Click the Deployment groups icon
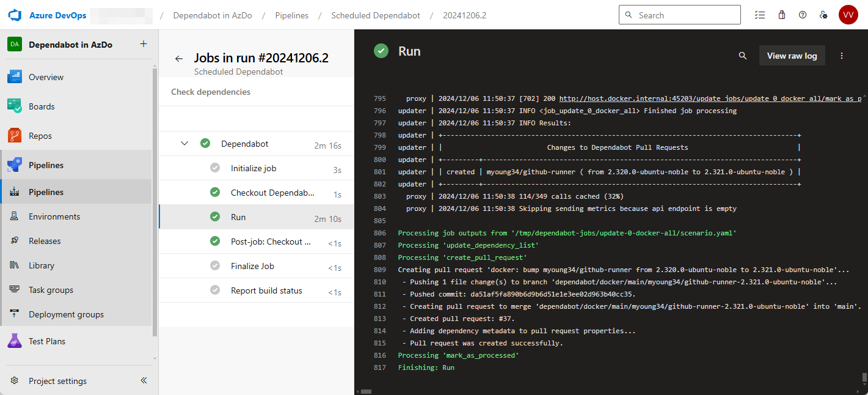 (x=15, y=314)
